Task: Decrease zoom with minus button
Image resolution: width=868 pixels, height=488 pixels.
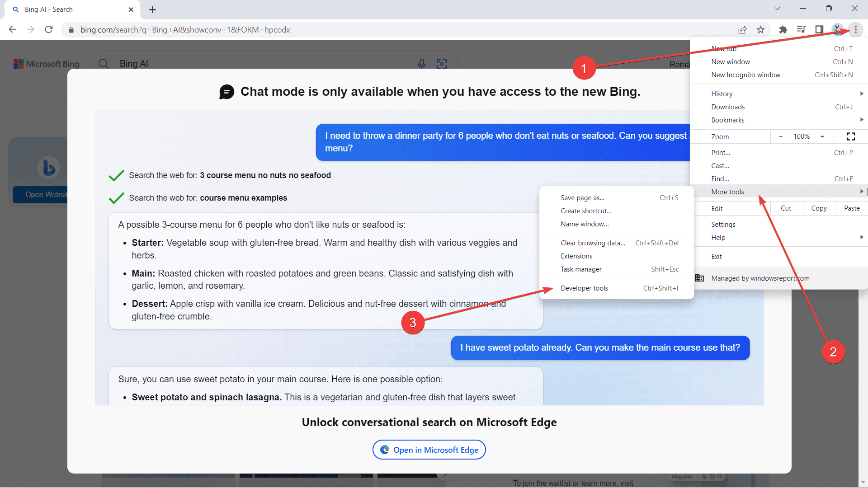Action: coord(781,136)
